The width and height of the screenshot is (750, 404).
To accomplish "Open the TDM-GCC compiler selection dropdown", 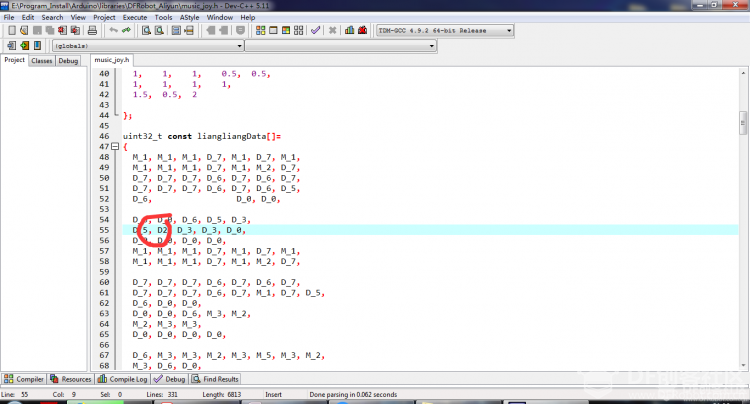I will (x=445, y=31).
